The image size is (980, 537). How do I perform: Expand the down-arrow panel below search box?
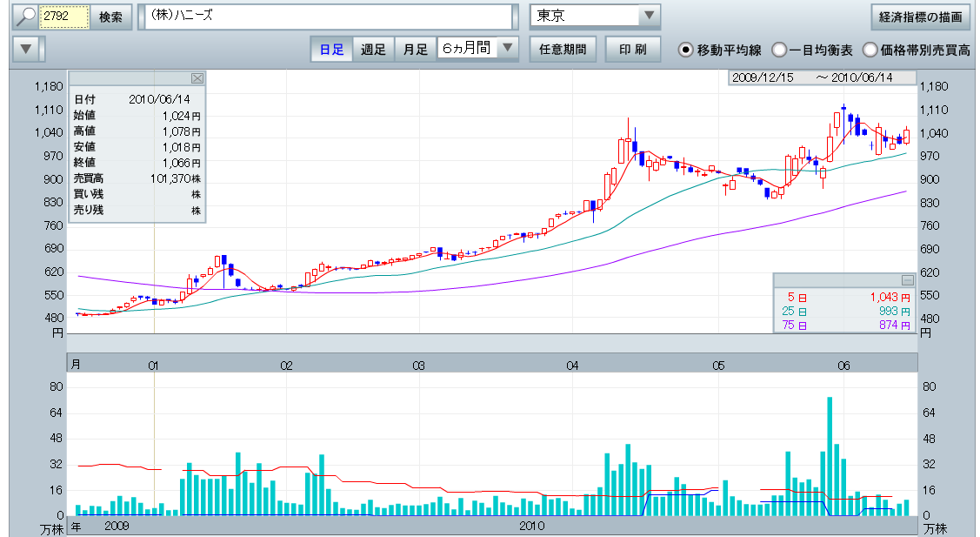pyautogui.click(x=27, y=49)
